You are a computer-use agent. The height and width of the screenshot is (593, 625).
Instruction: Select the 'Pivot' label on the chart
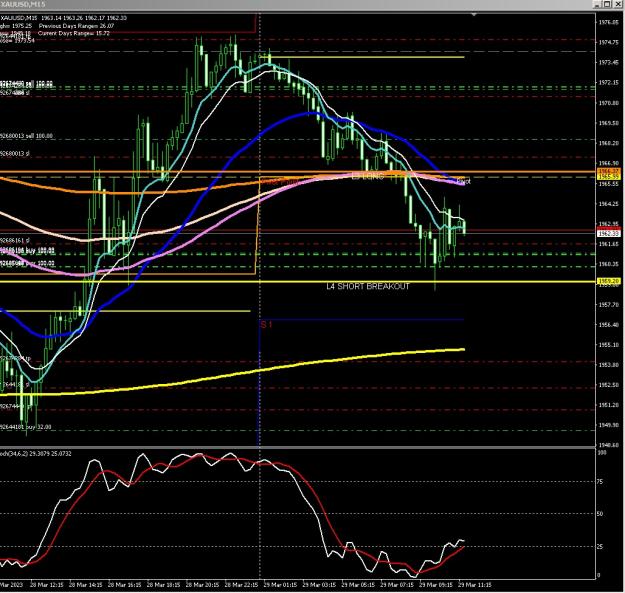click(x=464, y=182)
